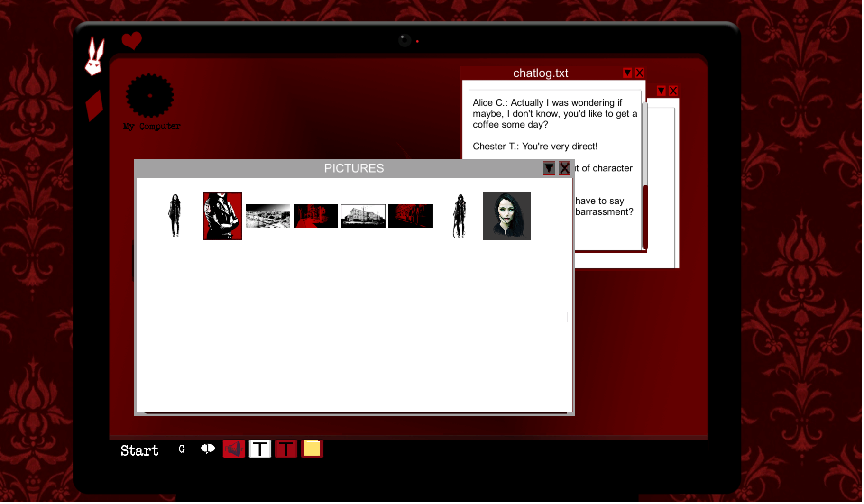This screenshot has height=504, width=864.
Task: Minimize PICTURES window with the down arrow
Action: [549, 168]
